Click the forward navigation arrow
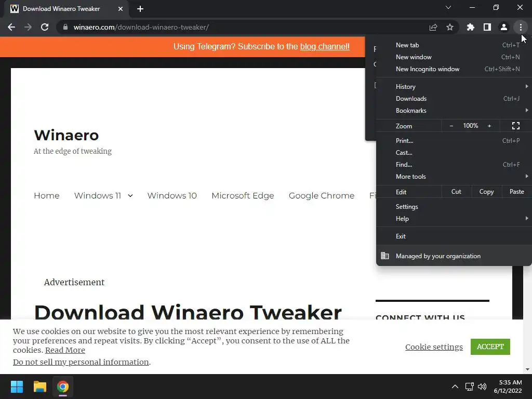The height and width of the screenshot is (399, 532). click(x=28, y=27)
